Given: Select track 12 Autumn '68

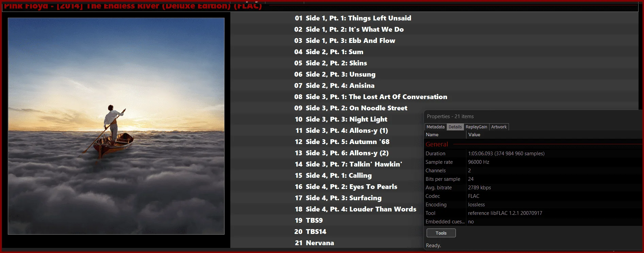Looking at the screenshot, I should click(342, 142).
